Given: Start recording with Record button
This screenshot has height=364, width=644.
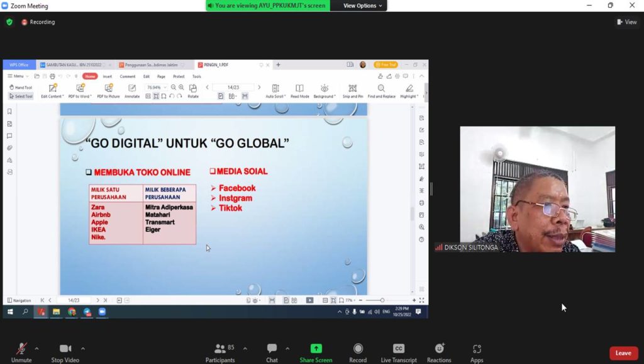Looking at the screenshot, I should click(358, 353).
